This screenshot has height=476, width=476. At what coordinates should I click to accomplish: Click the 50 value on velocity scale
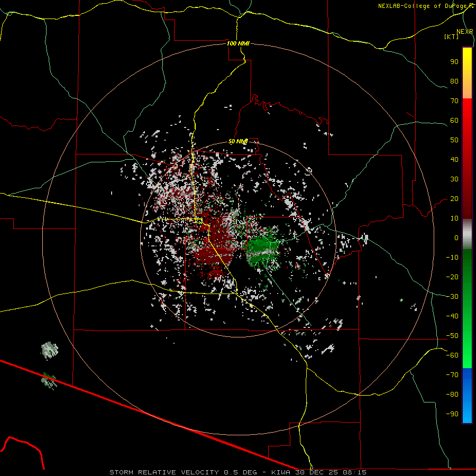[x=454, y=140]
